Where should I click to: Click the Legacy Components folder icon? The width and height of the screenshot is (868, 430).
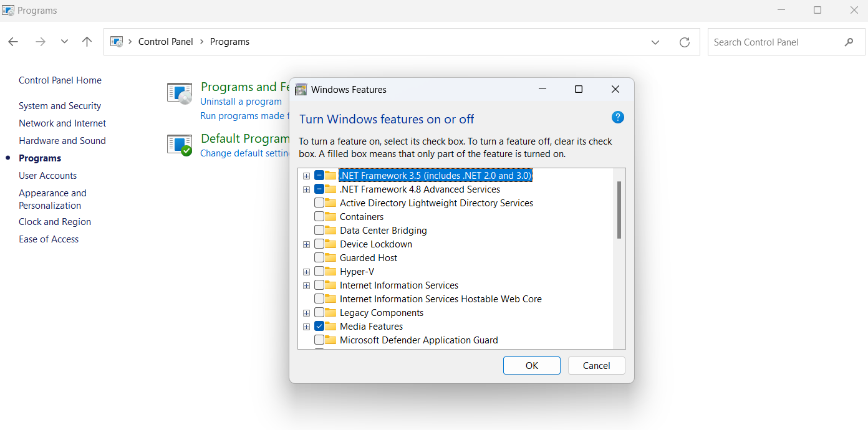pos(330,312)
